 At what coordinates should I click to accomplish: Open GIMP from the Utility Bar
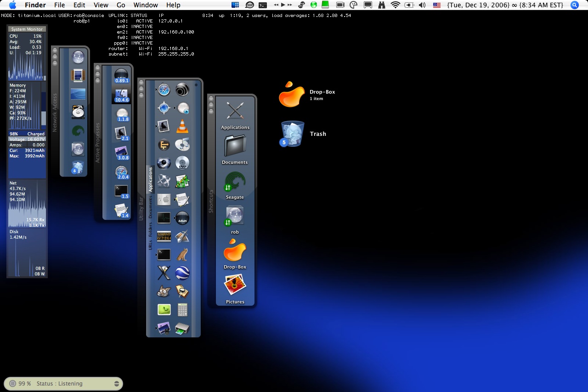(164, 291)
